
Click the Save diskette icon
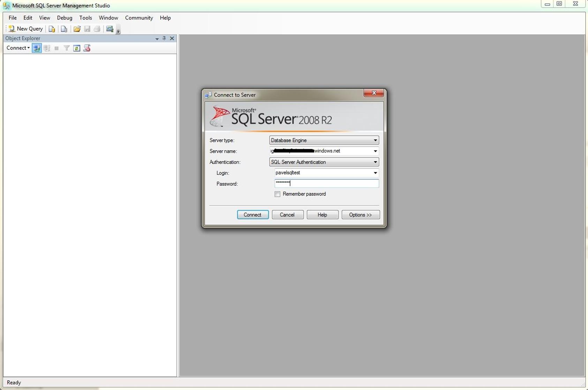[87, 29]
